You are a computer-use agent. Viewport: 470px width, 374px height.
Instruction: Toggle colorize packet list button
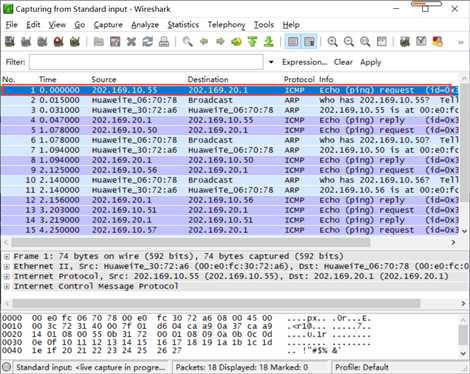point(293,42)
